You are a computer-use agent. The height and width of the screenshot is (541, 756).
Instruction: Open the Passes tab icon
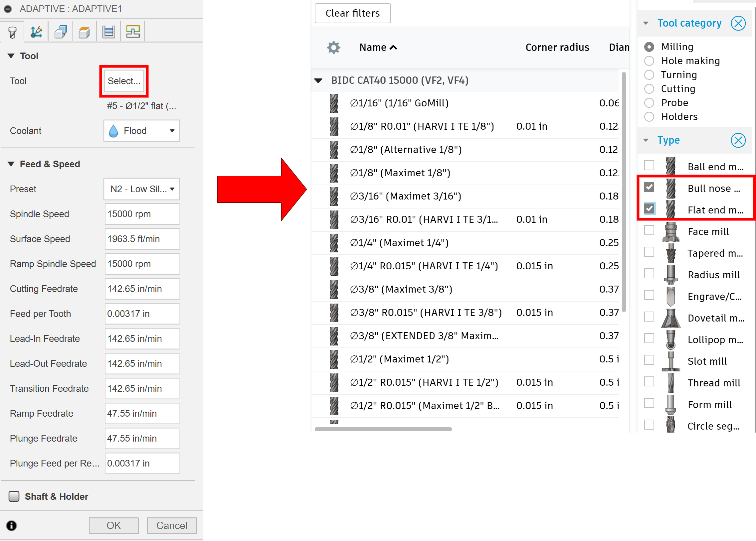pos(109,32)
